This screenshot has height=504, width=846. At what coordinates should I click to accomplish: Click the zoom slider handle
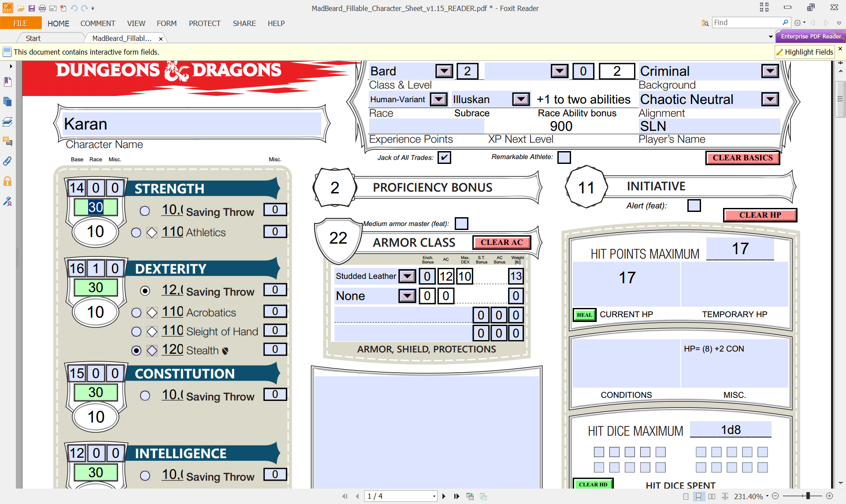point(808,496)
